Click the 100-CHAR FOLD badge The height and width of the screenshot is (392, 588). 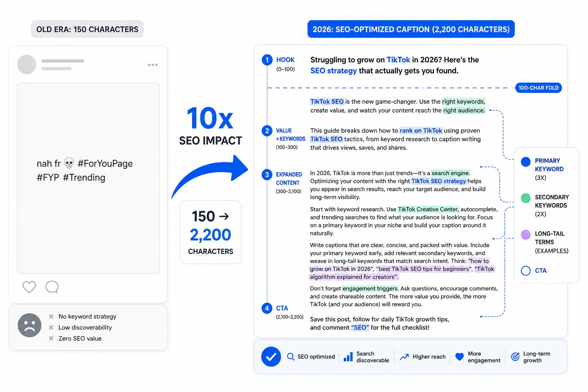click(x=539, y=88)
